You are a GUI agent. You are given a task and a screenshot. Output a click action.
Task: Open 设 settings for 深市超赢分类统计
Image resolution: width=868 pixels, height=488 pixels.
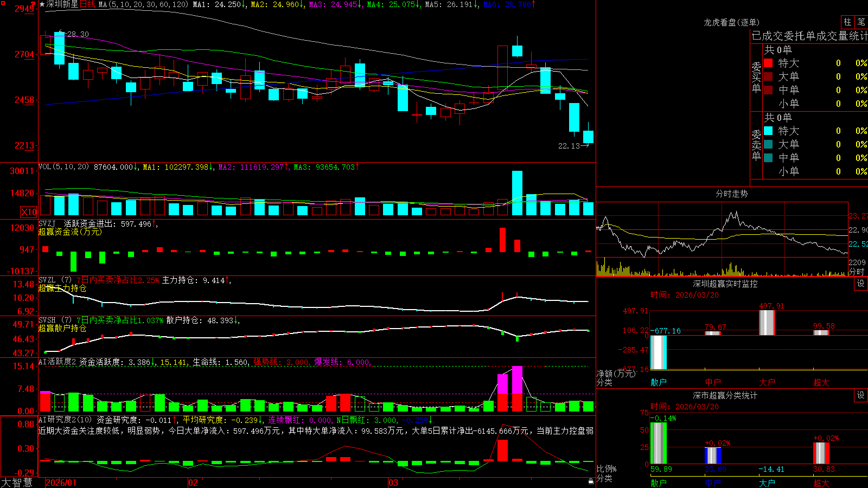coord(861,395)
